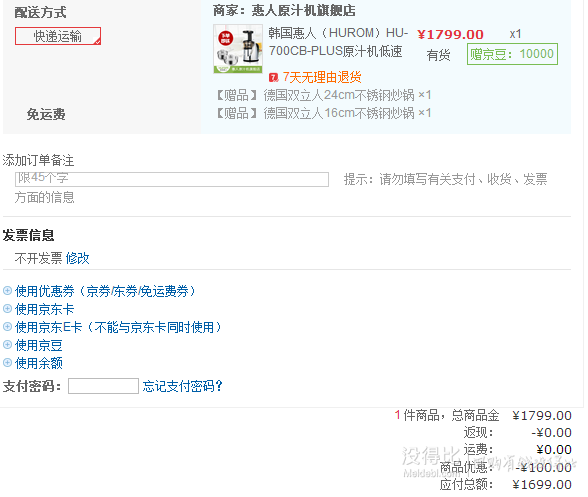
Task: Click the x1 quantity text
Action: point(515,34)
